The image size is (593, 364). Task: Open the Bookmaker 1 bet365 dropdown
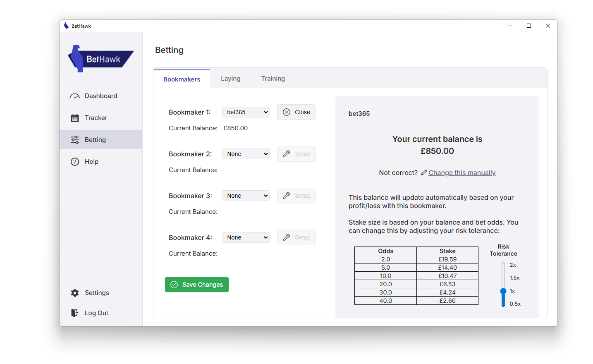coord(246,112)
